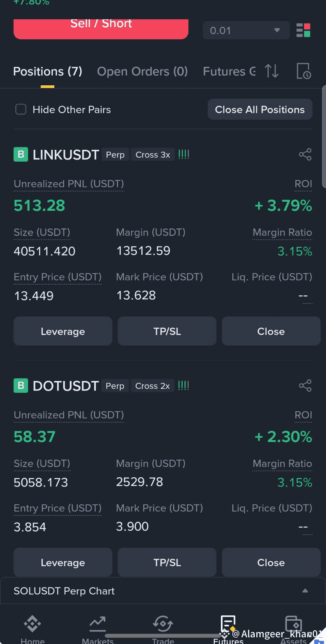
Task: Tap Close All Positions button
Action: click(260, 109)
